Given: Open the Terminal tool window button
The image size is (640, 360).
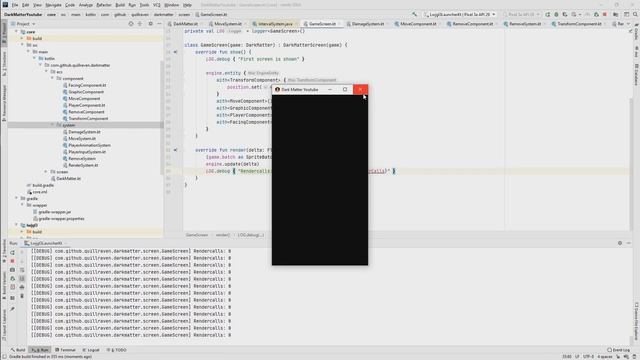Looking at the screenshot, I should coord(65,350).
